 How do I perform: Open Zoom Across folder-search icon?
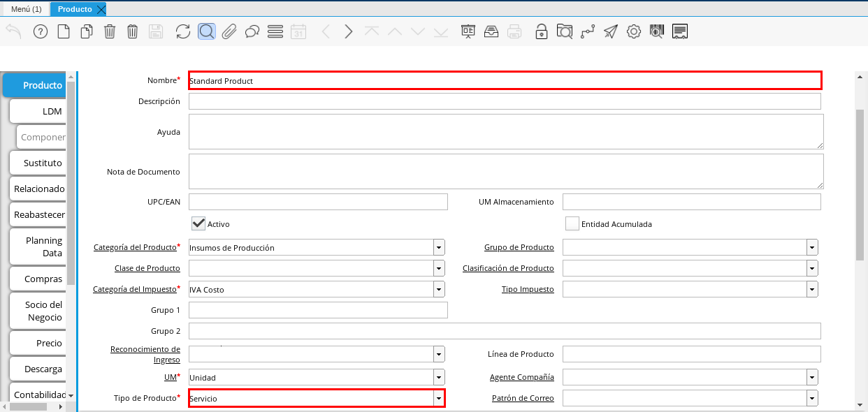565,31
